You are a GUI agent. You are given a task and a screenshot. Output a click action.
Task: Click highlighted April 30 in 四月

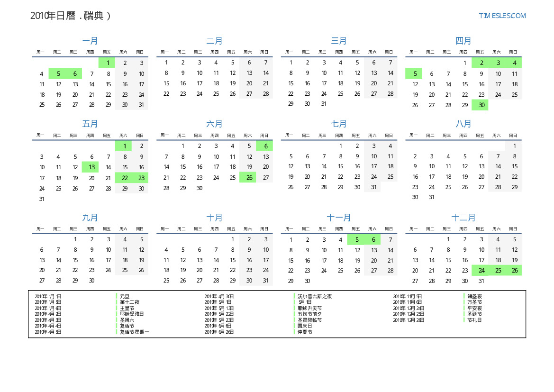[x=481, y=105]
